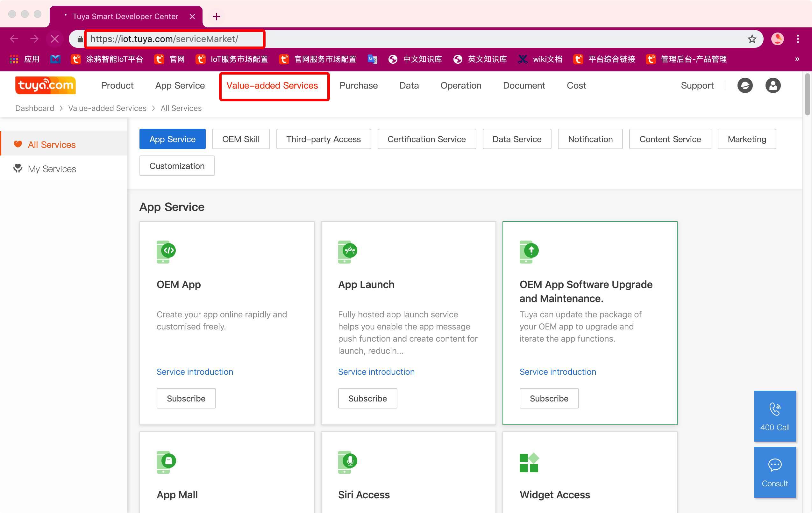Open the Purchase menu

pos(359,86)
